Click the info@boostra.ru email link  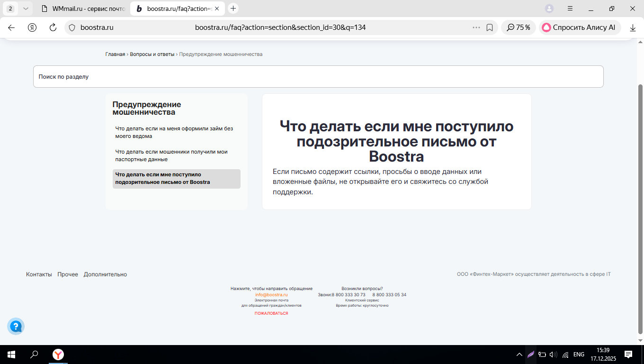(271, 295)
